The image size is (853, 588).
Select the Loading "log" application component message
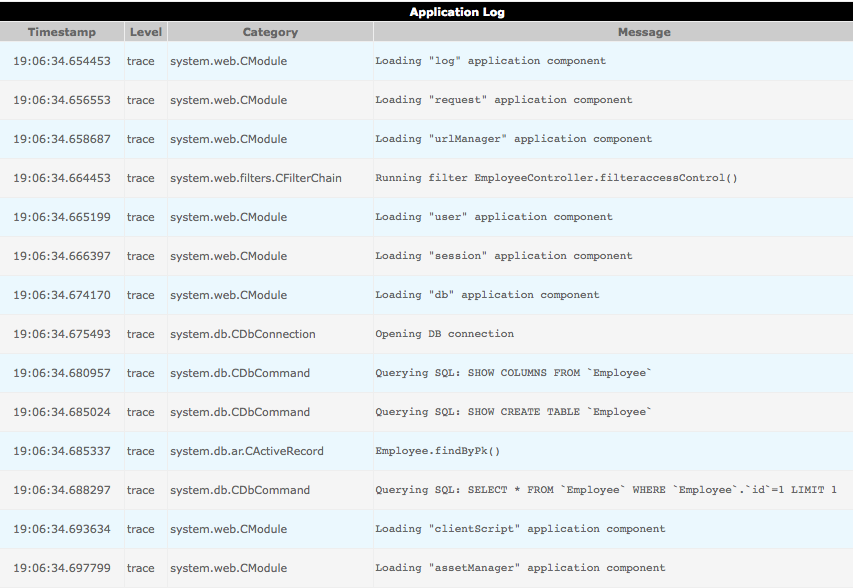coord(490,61)
